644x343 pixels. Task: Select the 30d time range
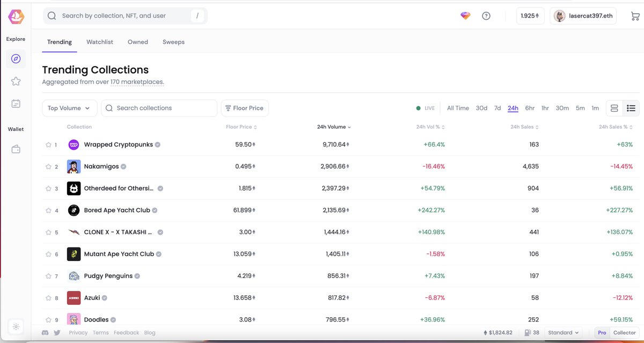tap(481, 108)
